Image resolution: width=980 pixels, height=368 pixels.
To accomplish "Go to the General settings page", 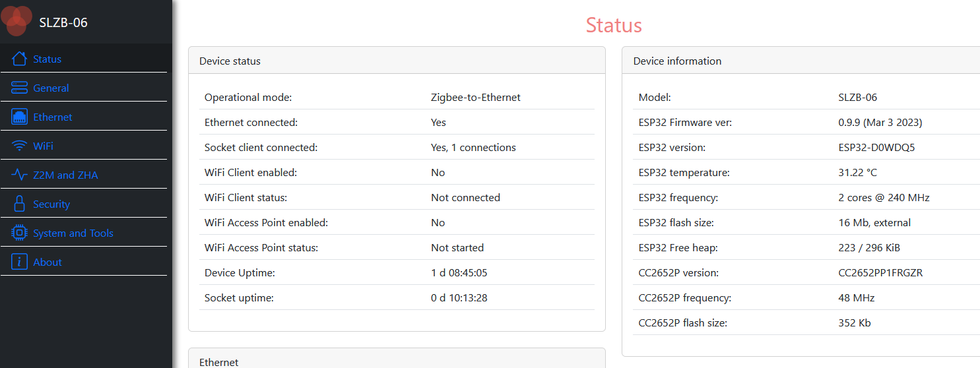I will 51,88.
